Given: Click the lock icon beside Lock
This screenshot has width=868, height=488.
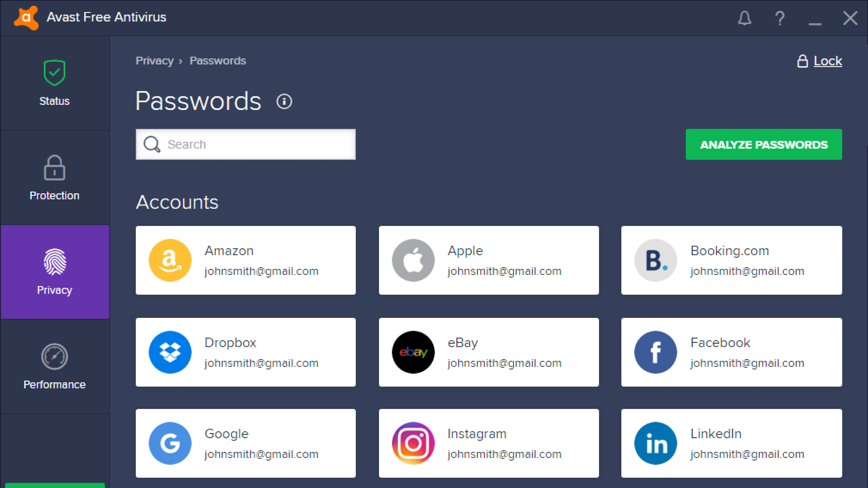Looking at the screenshot, I should click(803, 61).
